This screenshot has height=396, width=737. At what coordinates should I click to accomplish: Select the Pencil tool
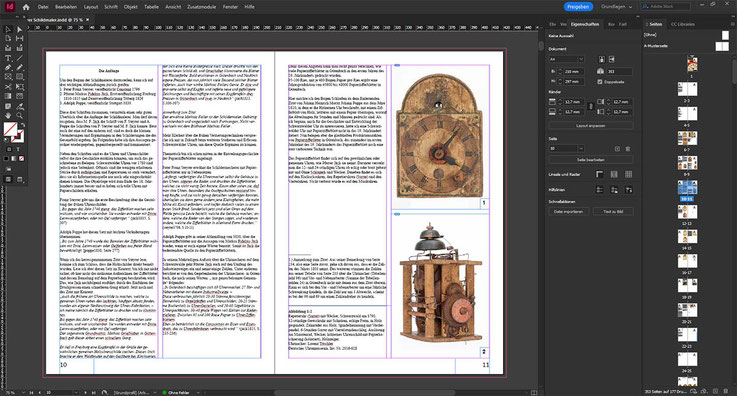coord(19,67)
